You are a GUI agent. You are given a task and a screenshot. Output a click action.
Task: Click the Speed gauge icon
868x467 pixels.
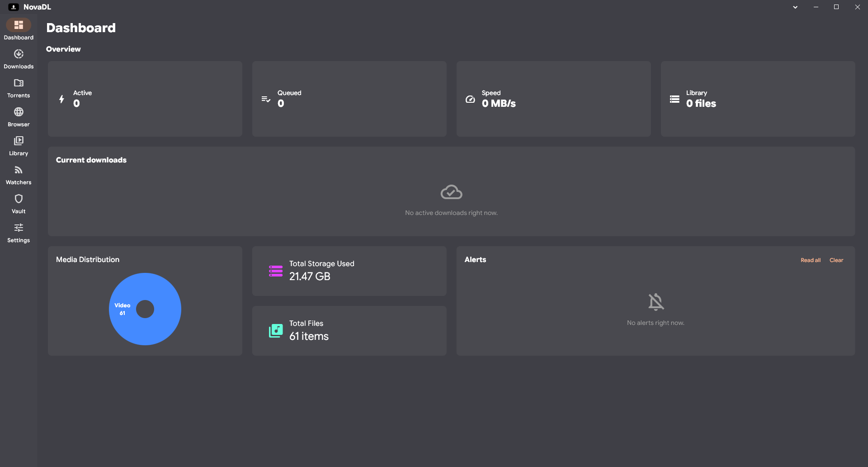coord(470,99)
